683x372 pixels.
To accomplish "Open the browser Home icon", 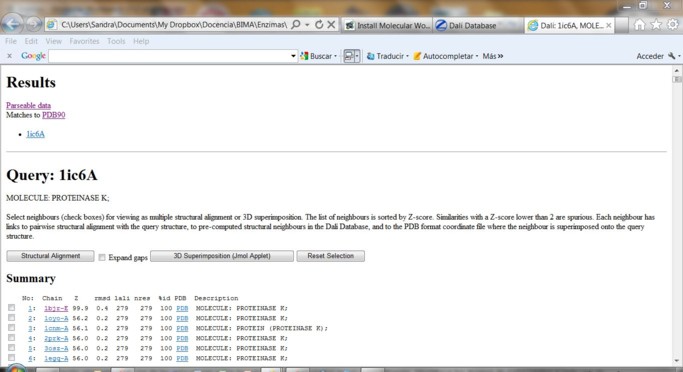I will 639,25.
